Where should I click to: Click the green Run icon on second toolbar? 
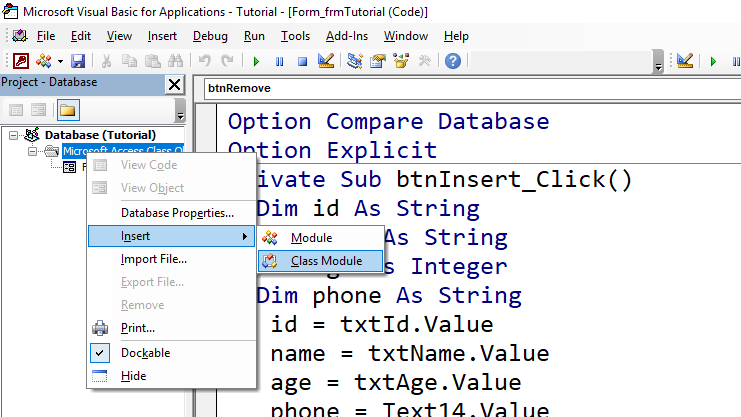tap(713, 61)
